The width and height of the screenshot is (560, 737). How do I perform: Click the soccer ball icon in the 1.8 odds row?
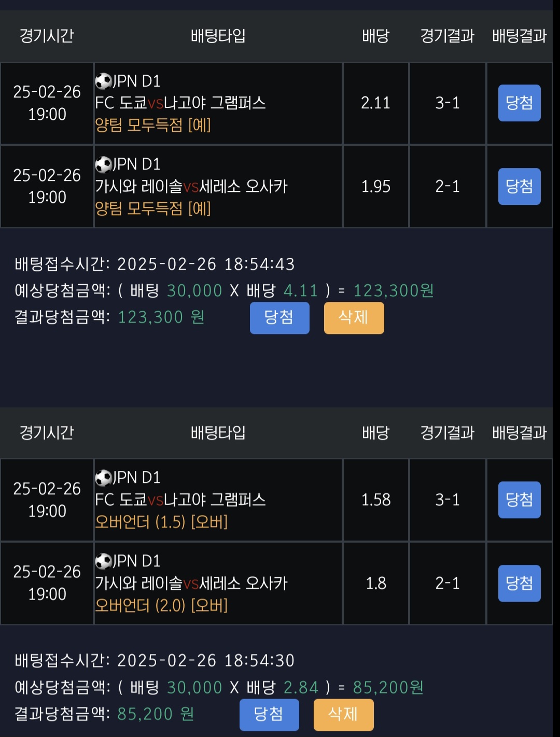click(103, 561)
